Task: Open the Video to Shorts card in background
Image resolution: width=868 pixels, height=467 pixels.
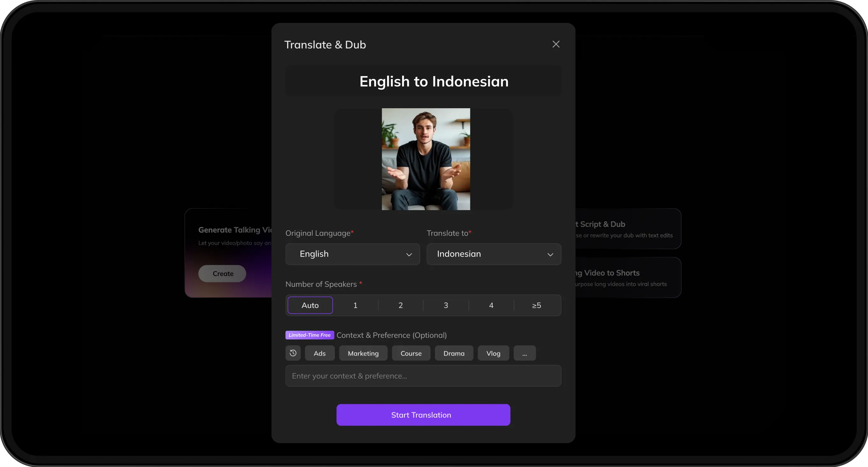Action: [x=628, y=278]
